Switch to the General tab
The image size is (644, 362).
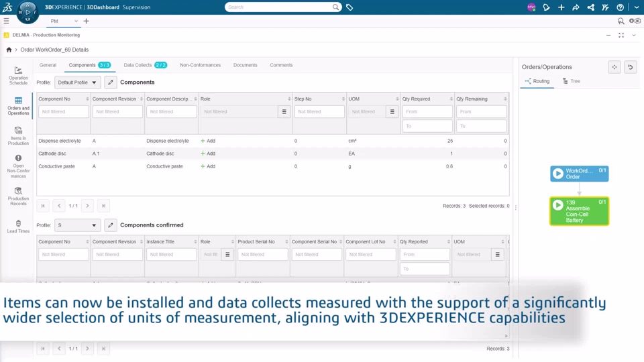point(48,65)
